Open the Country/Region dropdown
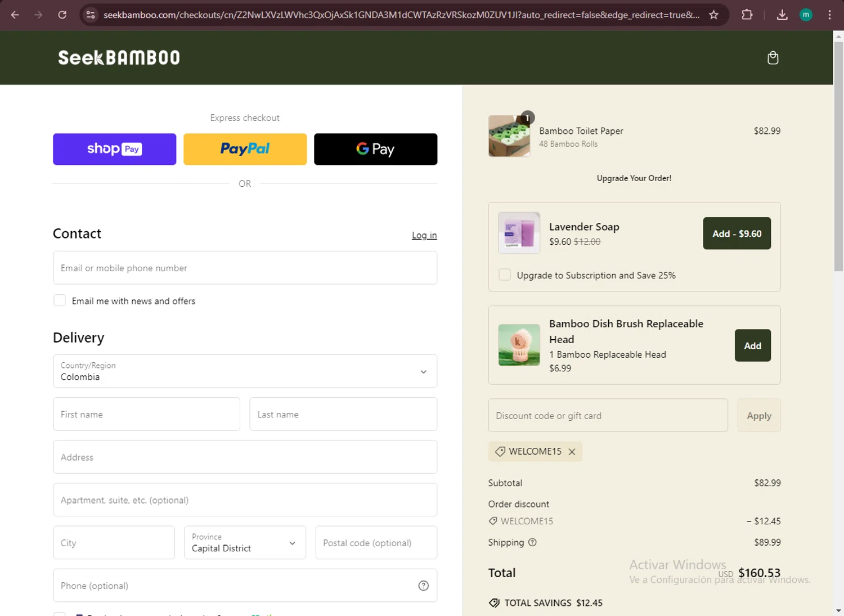844x616 pixels. [245, 371]
